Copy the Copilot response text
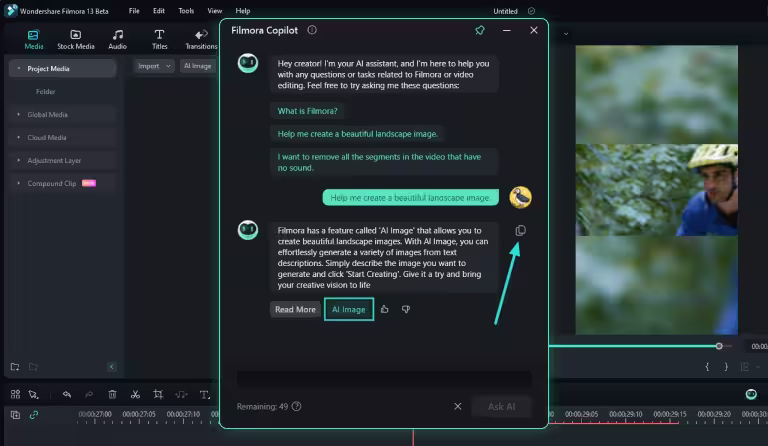The image size is (768, 446). (520, 231)
